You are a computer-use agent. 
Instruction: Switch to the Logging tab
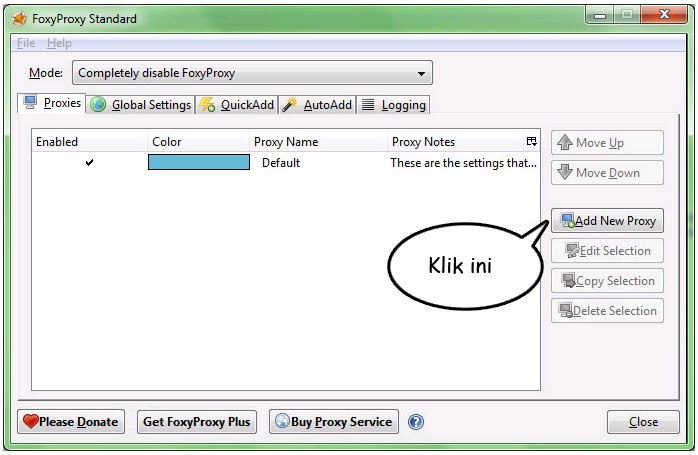[x=393, y=105]
